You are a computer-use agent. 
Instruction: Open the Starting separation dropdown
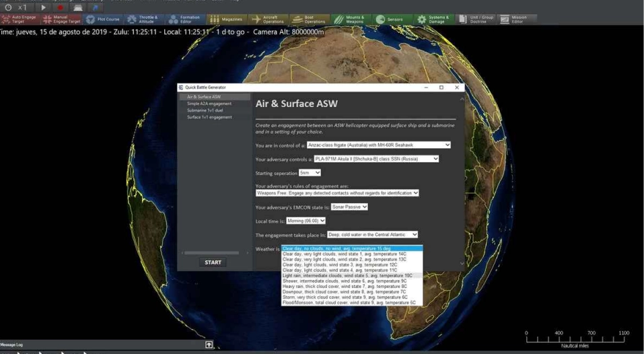click(x=310, y=173)
